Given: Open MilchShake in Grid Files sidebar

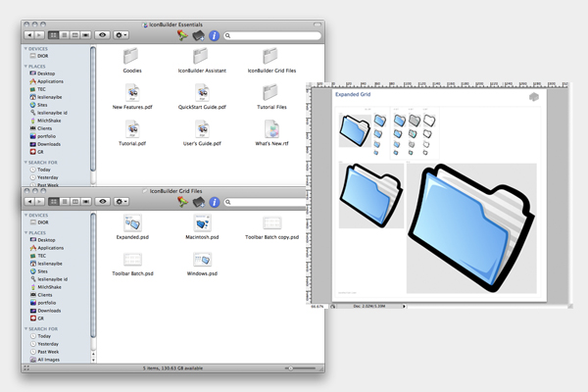Looking at the screenshot, I should pyautogui.click(x=45, y=287).
